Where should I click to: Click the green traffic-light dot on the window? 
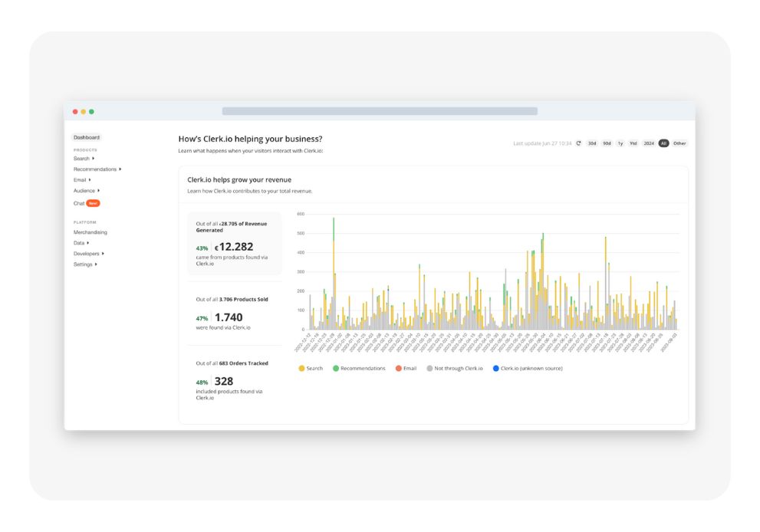92,110
